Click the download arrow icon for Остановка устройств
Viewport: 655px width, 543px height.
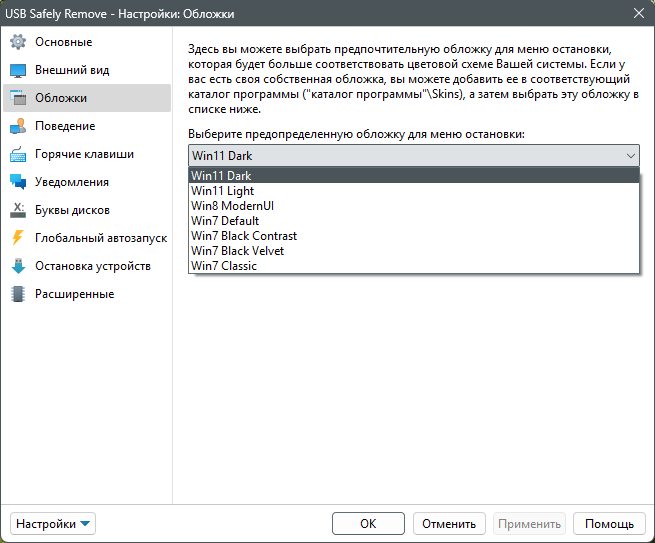click(17, 266)
